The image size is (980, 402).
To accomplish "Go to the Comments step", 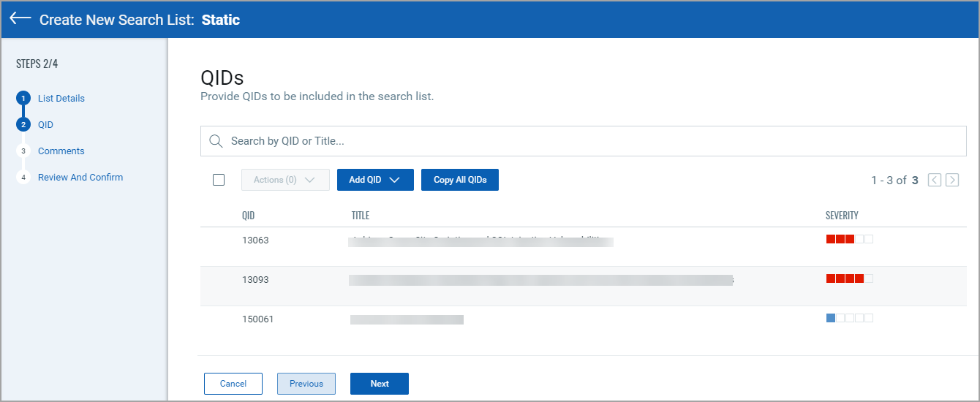I will pos(61,151).
